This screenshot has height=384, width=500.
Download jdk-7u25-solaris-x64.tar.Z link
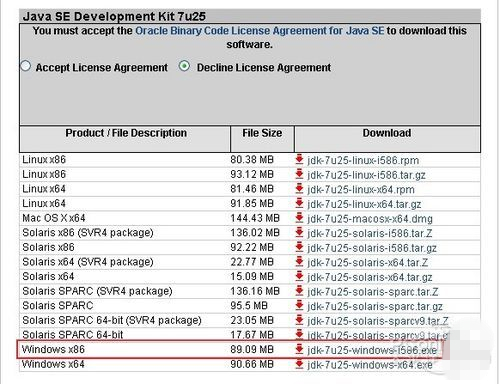[x=368, y=263]
